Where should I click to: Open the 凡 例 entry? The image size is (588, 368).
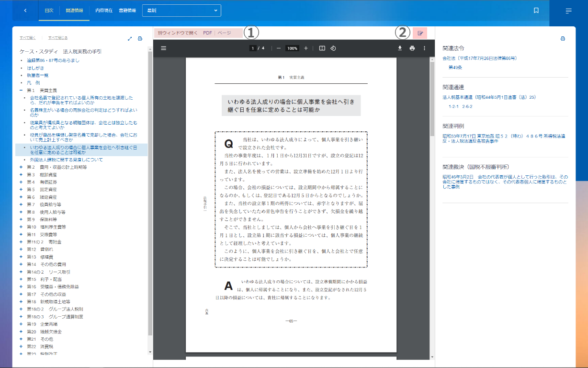coord(34,83)
